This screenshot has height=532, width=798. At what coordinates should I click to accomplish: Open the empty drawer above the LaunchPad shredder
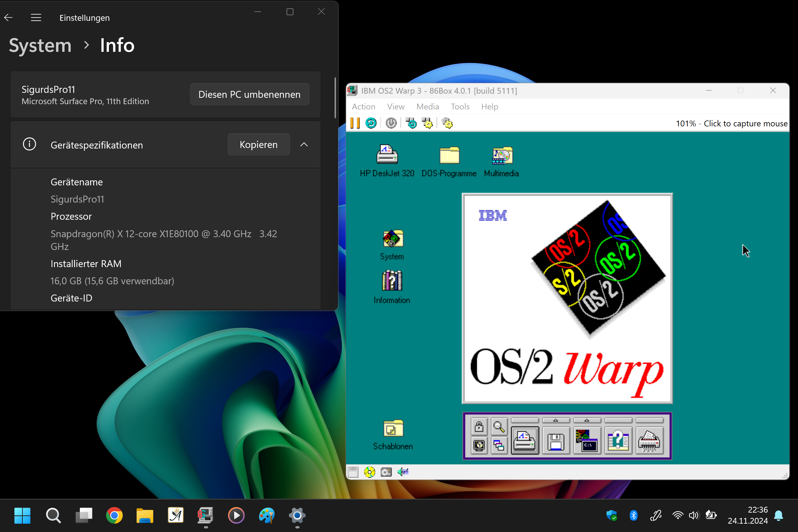coord(649,420)
